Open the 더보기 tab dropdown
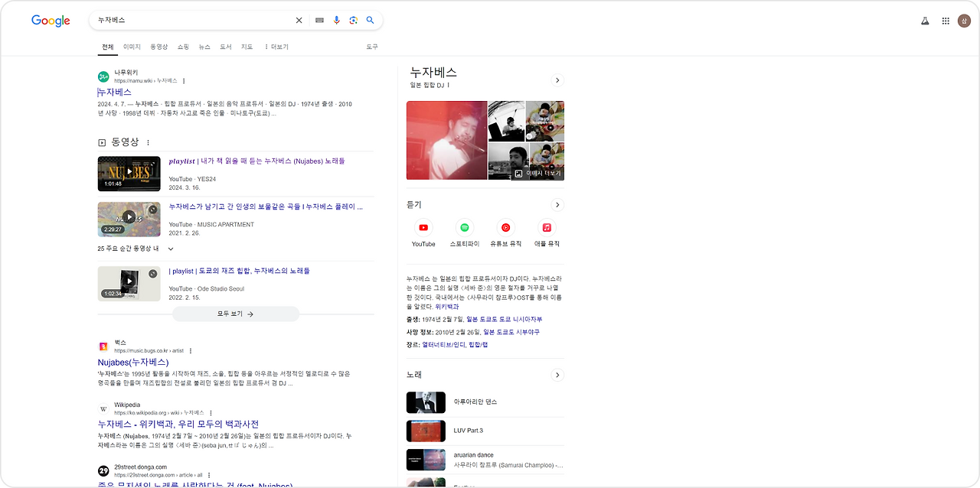Viewport: 980px width, 488px height. pyautogui.click(x=276, y=47)
